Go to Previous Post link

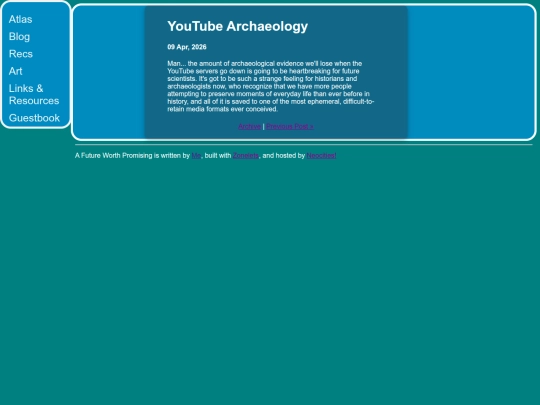click(290, 126)
